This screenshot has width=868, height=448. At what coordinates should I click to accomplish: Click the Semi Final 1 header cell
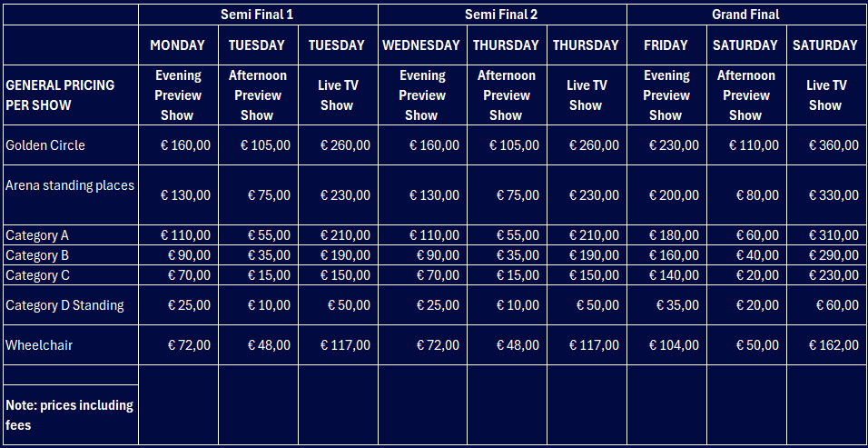click(x=258, y=15)
